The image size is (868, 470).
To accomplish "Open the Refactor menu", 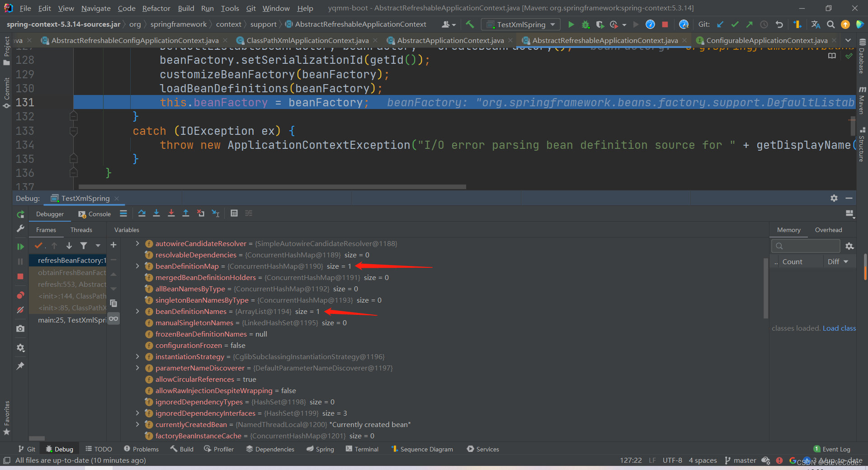I will click(156, 8).
